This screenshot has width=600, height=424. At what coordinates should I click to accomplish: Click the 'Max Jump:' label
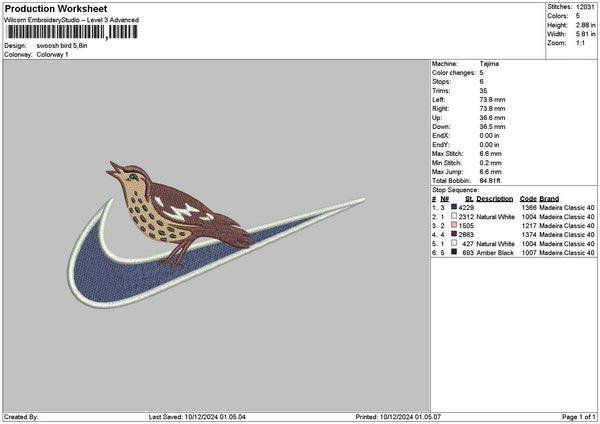[x=447, y=172]
